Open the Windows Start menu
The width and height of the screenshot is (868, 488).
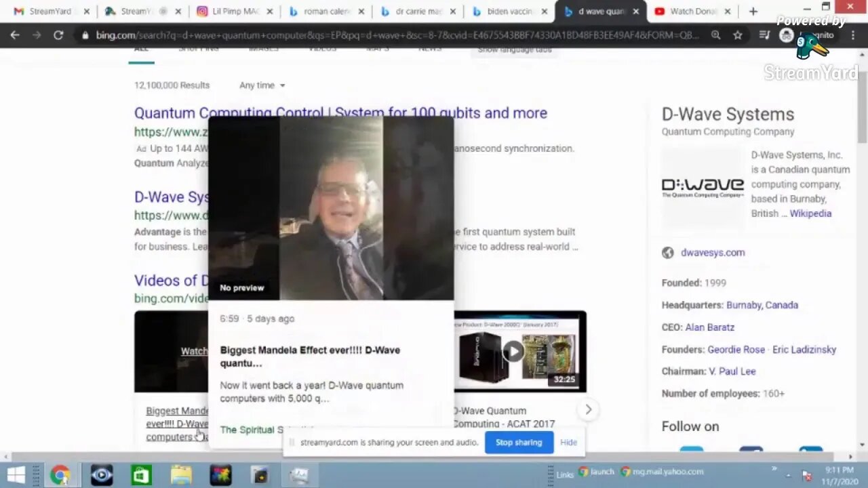[x=15, y=475]
